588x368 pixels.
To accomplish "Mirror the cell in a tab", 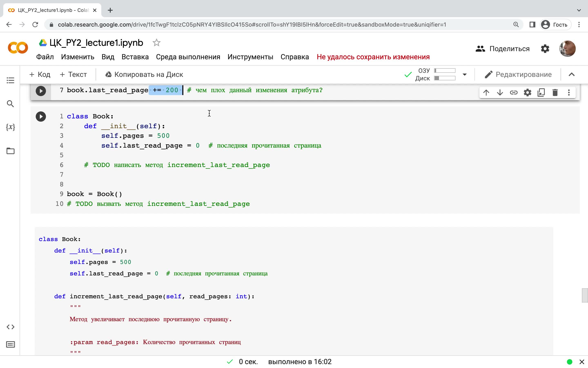I will (541, 92).
